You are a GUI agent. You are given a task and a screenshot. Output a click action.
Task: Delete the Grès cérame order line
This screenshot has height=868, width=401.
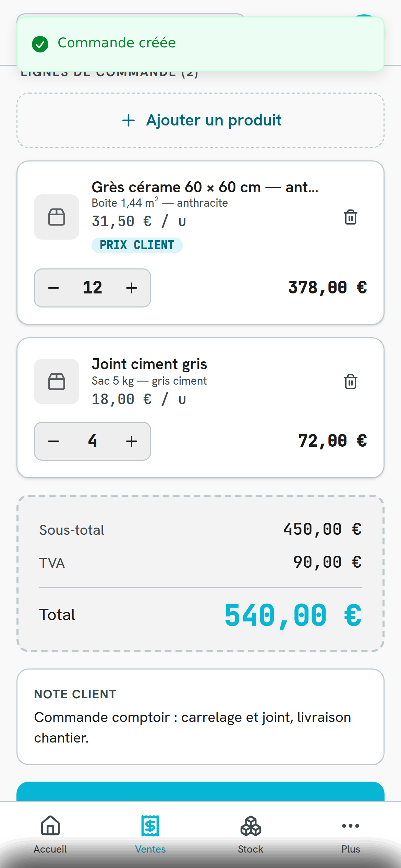click(x=350, y=217)
